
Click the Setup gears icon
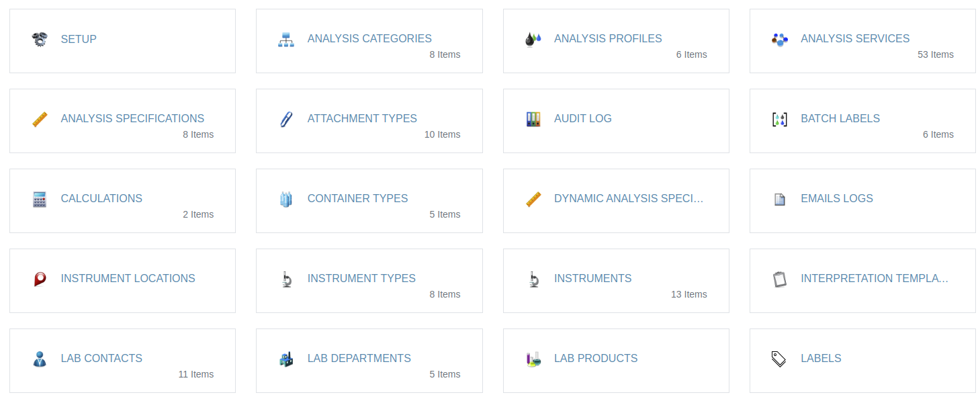pyautogui.click(x=40, y=39)
